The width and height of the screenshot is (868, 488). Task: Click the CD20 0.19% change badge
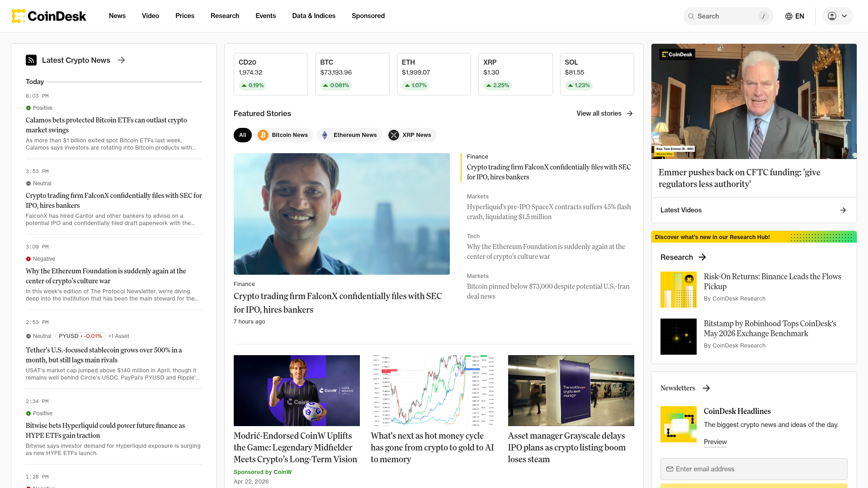[252, 85]
